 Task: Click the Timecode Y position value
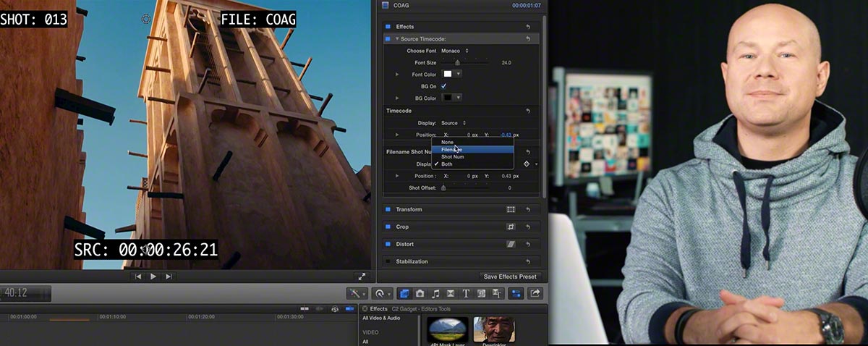tap(506, 135)
